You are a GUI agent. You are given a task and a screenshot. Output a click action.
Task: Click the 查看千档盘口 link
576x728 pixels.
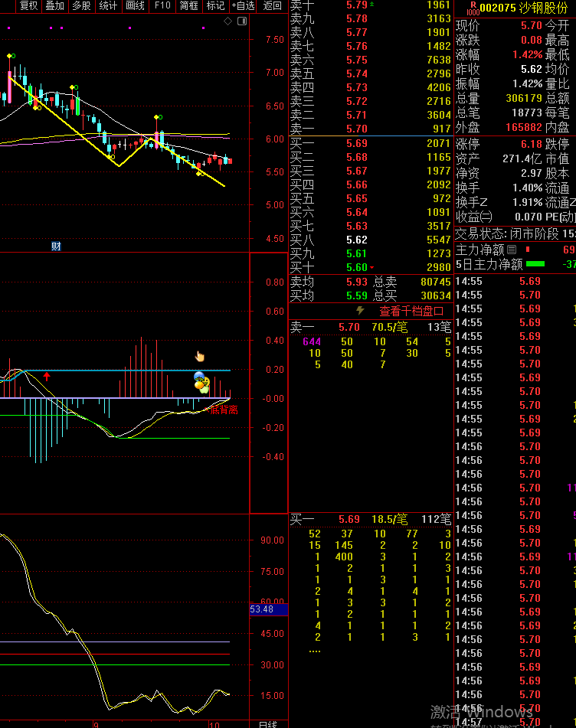pos(411,312)
